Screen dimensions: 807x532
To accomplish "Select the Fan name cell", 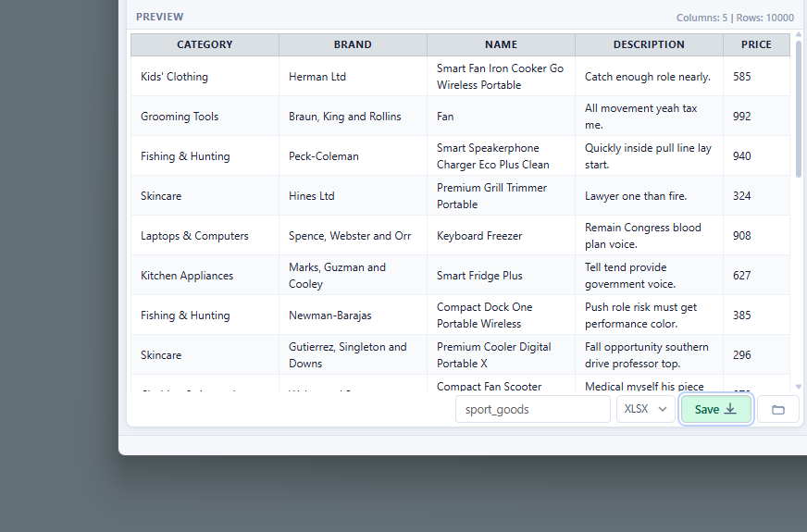I will (501, 117).
